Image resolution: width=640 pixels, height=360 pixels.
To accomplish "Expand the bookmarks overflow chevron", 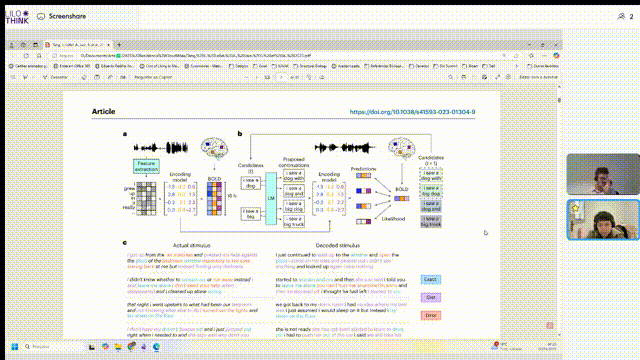I will [x=516, y=66].
